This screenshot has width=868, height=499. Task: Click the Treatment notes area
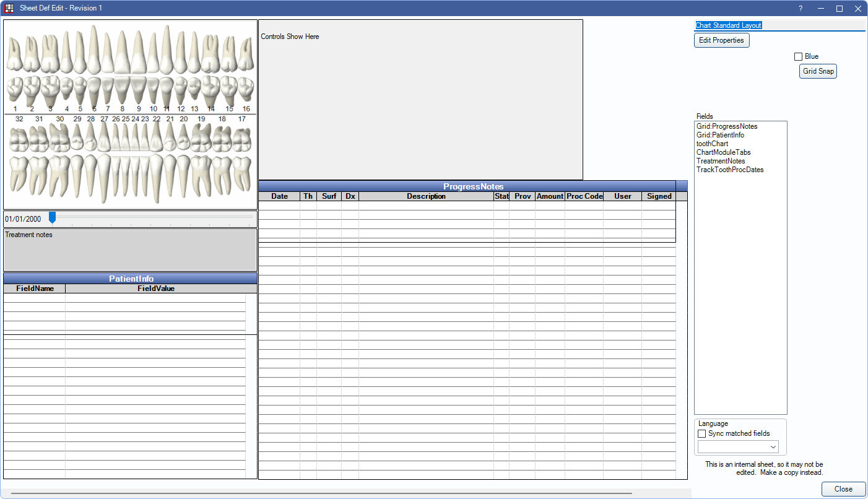point(130,248)
